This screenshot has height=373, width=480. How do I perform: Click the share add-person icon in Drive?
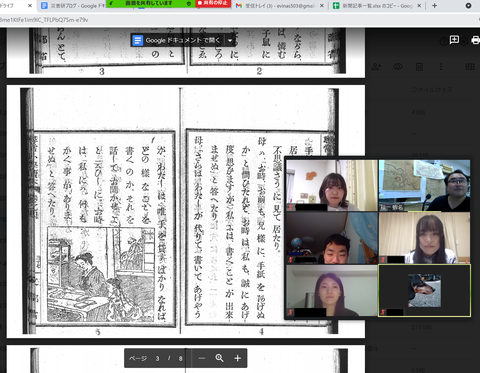click(x=376, y=67)
